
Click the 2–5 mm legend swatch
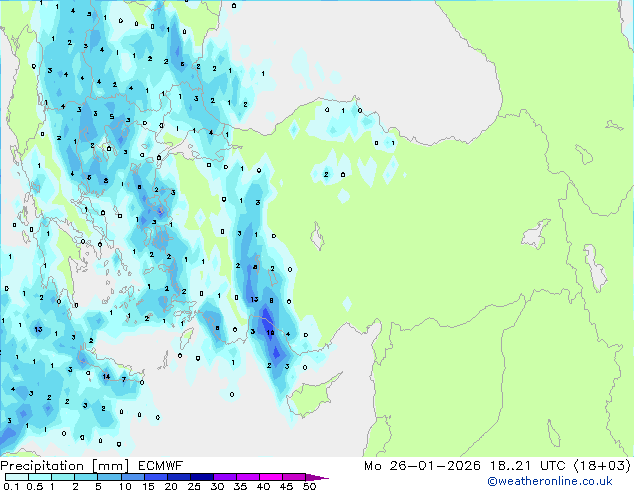86,477
